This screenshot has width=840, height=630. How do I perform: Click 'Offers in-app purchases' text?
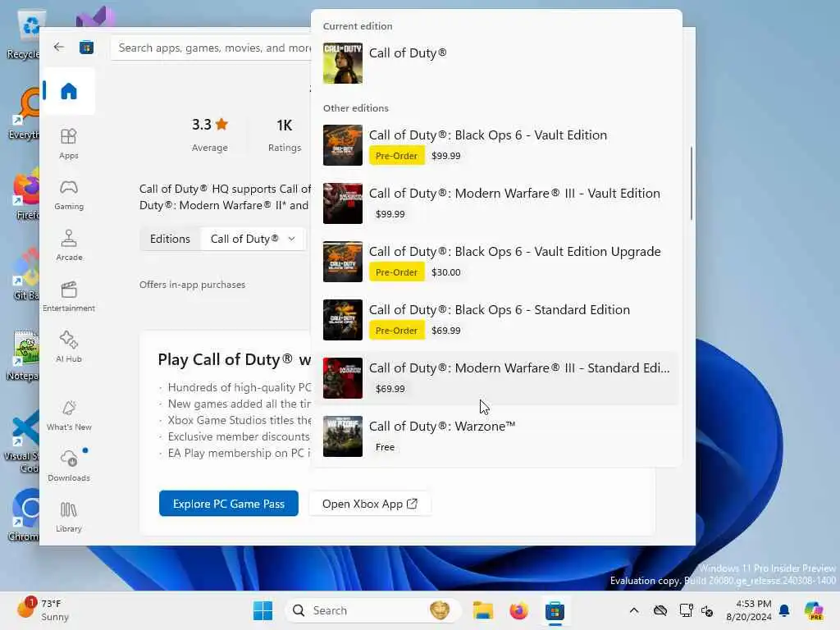coord(192,285)
